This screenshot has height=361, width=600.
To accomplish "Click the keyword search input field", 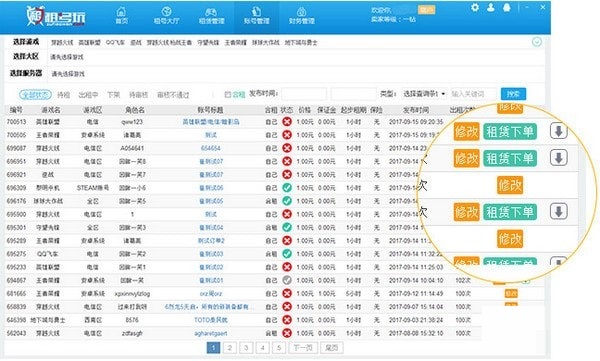I will pos(474,94).
